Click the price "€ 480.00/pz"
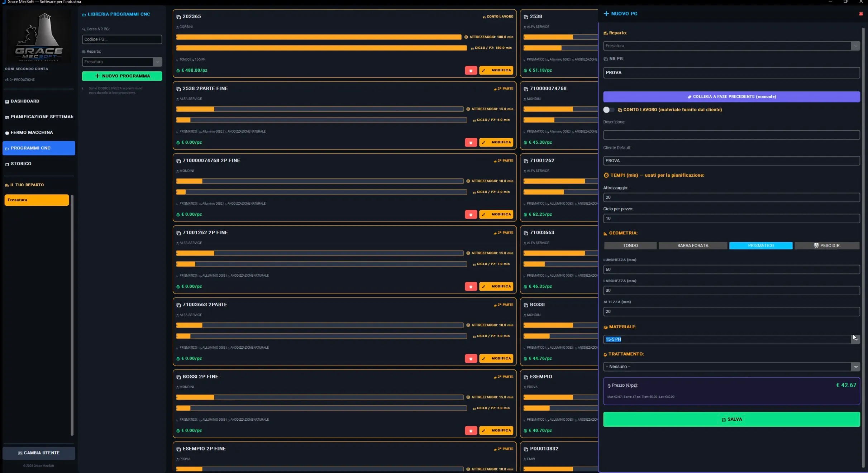Viewport: 868px width, 473px height. click(194, 71)
